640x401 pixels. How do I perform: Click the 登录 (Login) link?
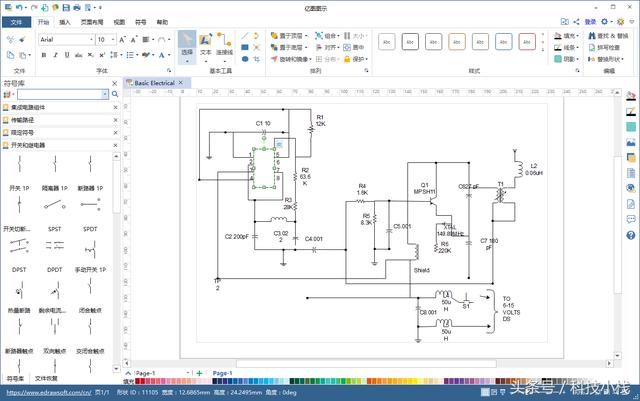point(590,21)
